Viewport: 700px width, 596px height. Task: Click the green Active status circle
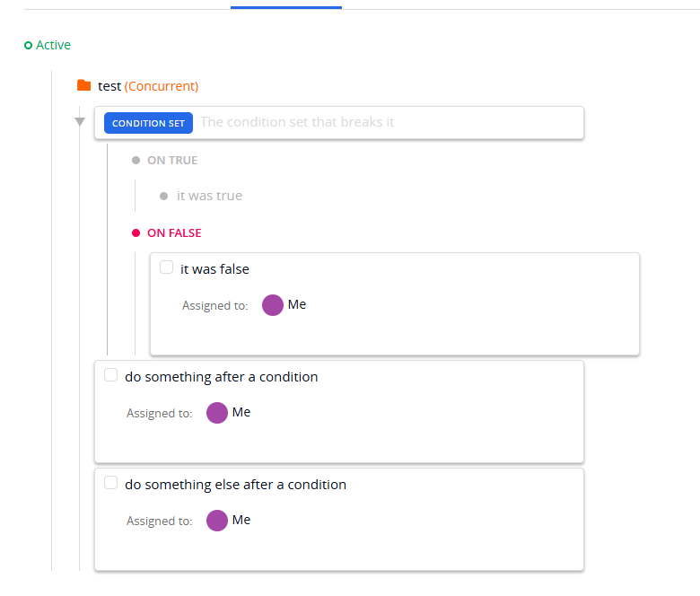pyautogui.click(x=29, y=45)
